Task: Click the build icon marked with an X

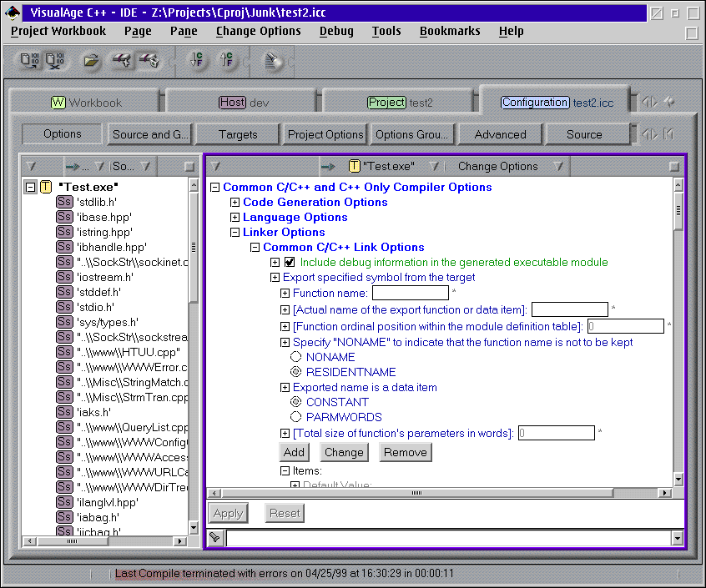Action: [55, 60]
